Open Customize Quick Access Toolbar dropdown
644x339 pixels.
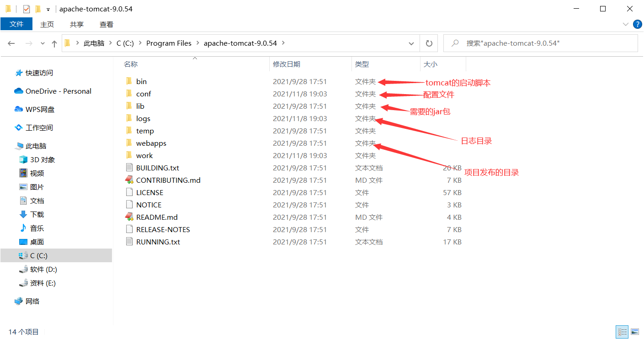(48, 9)
